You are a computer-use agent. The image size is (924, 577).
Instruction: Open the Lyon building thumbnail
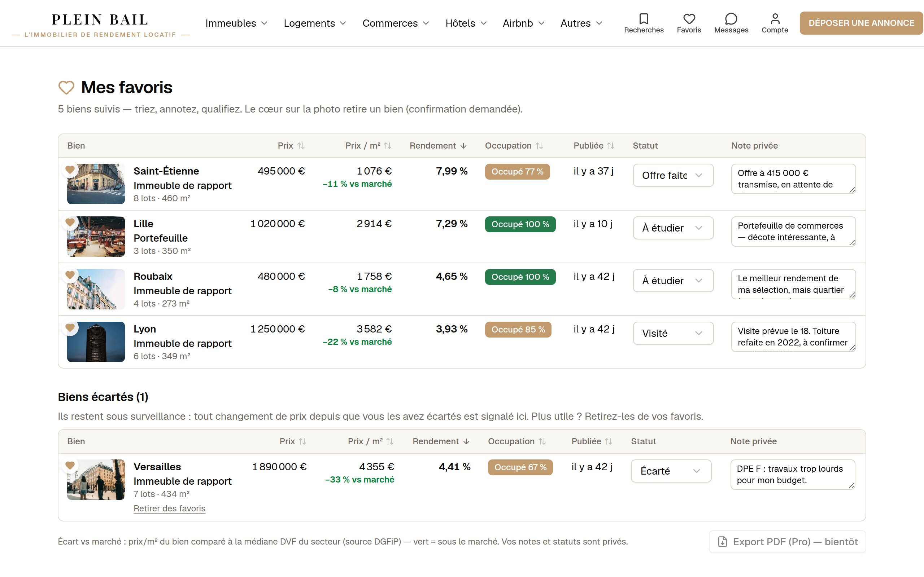(x=96, y=342)
